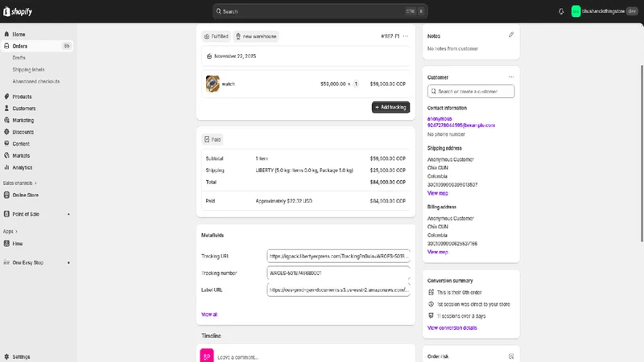Click the Tracking URL field
Viewport: 644px width, 362px height.
coord(338,256)
